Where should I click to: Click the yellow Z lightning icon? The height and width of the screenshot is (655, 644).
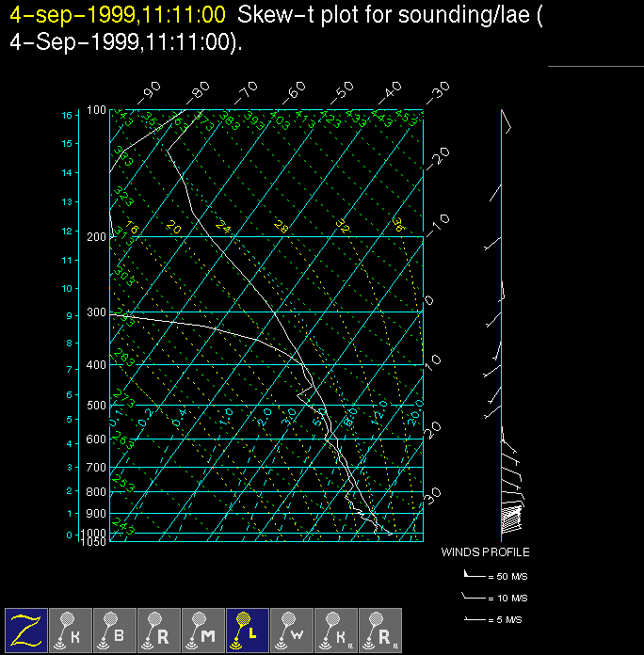click(27, 630)
